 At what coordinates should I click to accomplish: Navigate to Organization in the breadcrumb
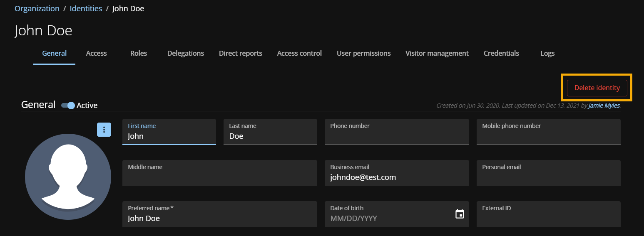pos(37,9)
